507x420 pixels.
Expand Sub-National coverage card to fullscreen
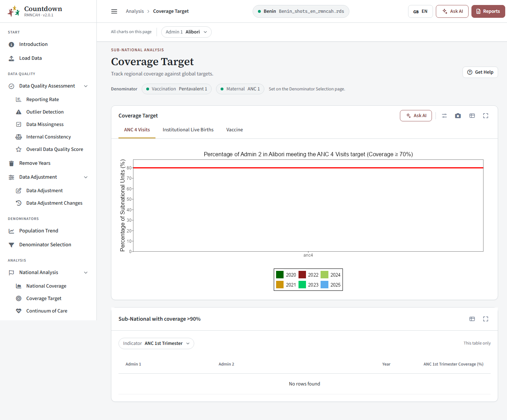(486, 319)
